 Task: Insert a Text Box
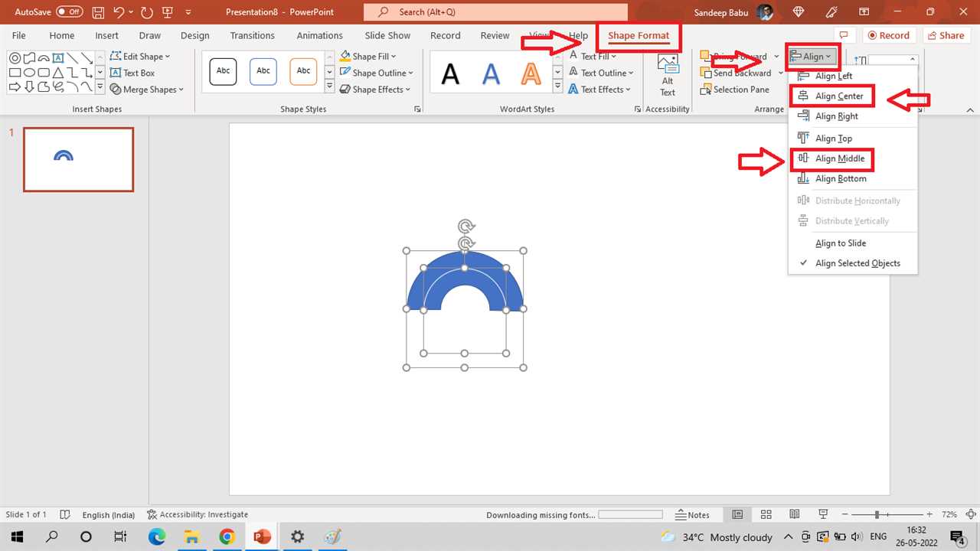click(132, 73)
